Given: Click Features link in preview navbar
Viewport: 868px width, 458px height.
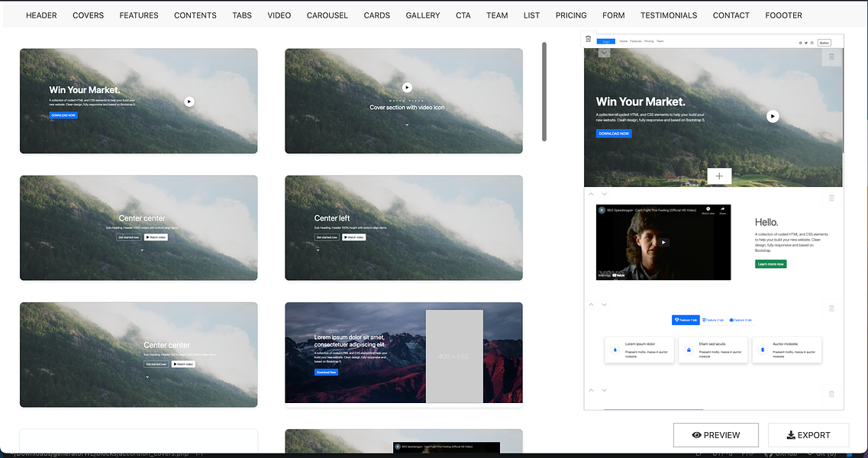Looking at the screenshot, I should pyautogui.click(x=636, y=41).
